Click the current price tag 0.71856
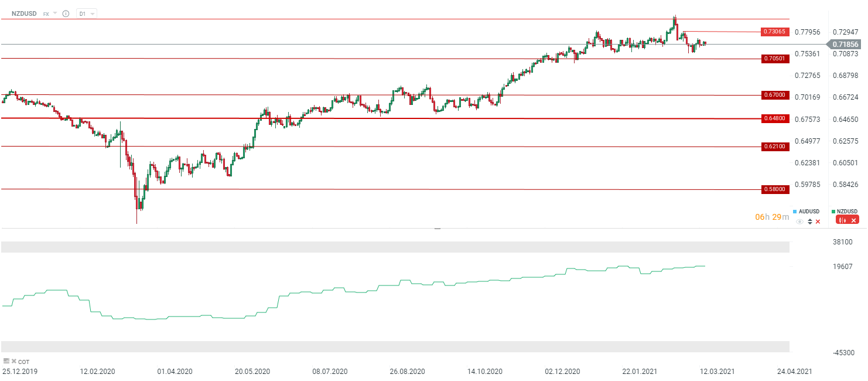868x381 pixels. [x=845, y=44]
